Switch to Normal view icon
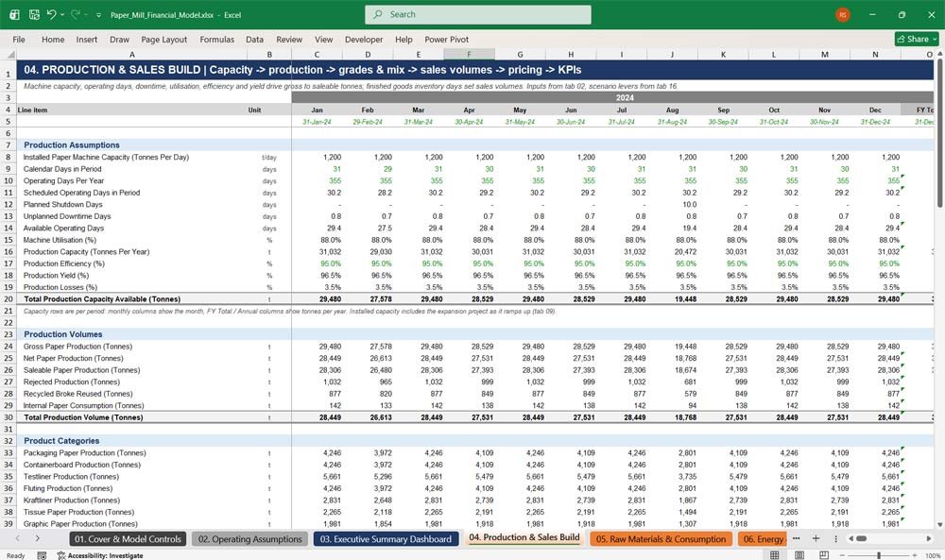945x560 pixels. pos(775,555)
